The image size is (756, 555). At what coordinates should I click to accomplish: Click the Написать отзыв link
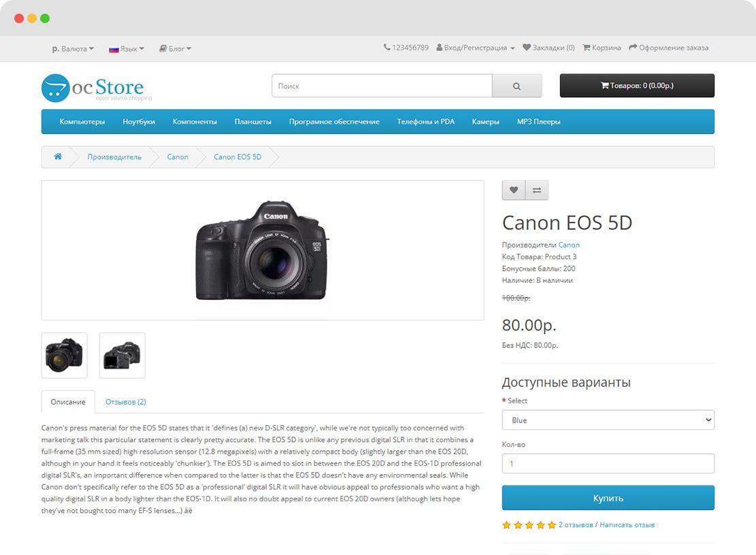(627, 524)
